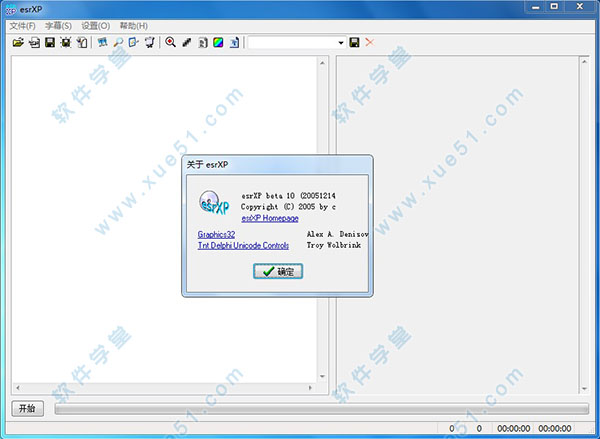Click the left pane's horizontal scrollbar right arrow
This screenshot has height=439, width=600.
pos(310,388)
